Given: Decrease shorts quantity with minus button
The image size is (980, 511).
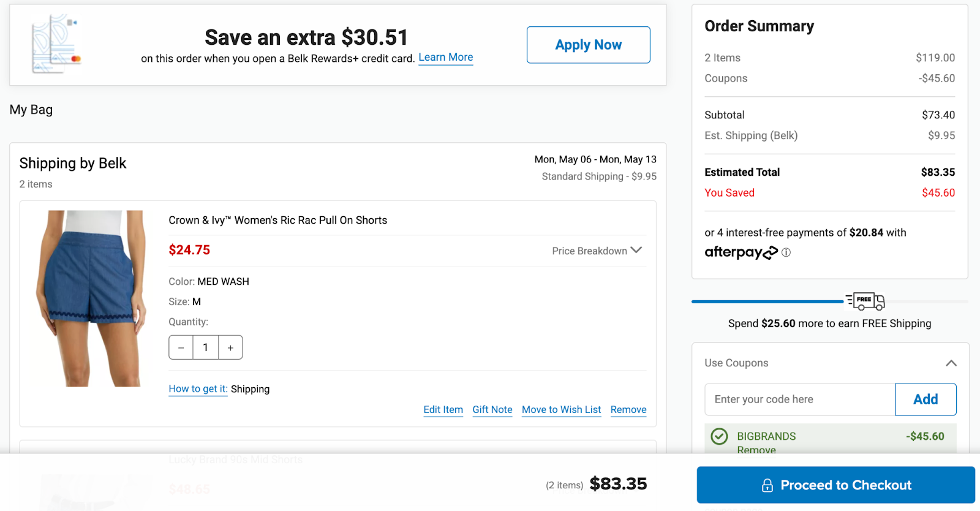Looking at the screenshot, I should tap(181, 347).
